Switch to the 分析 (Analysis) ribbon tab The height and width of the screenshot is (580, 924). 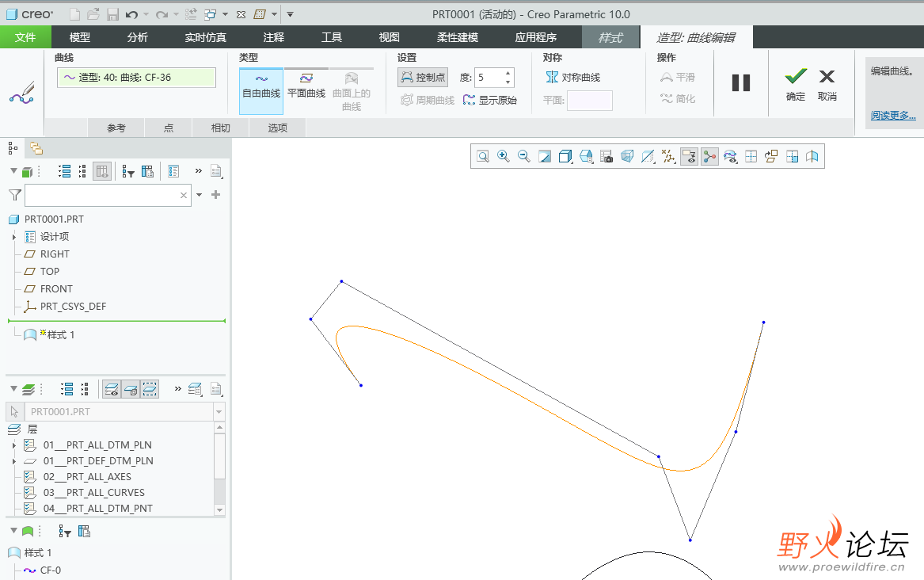[x=137, y=37]
